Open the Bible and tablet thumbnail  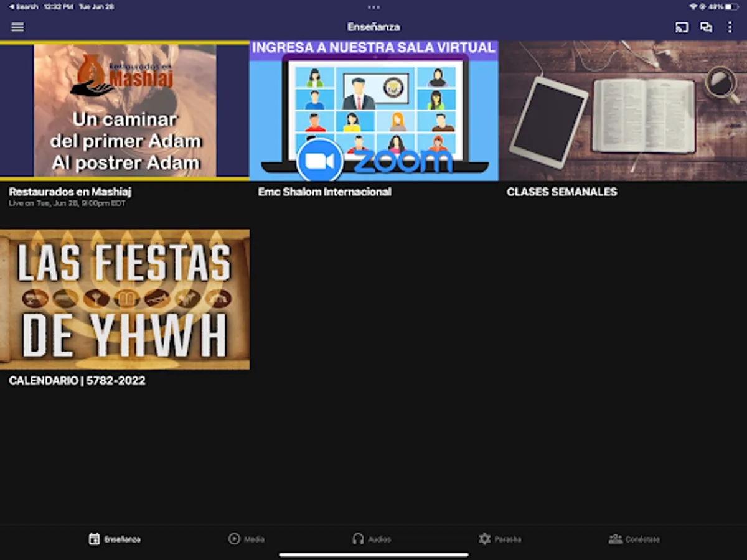(x=622, y=111)
